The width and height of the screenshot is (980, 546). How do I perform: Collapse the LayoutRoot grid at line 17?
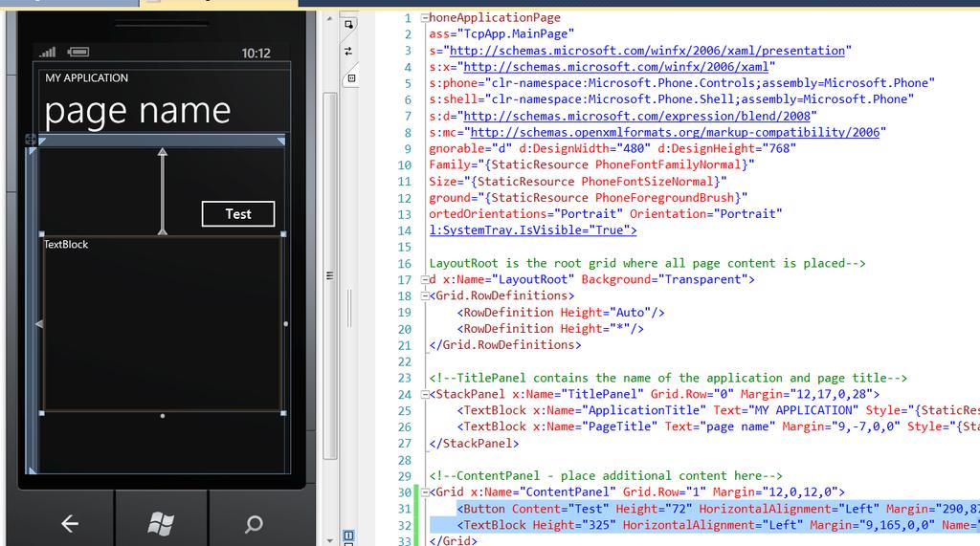(x=424, y=280)
